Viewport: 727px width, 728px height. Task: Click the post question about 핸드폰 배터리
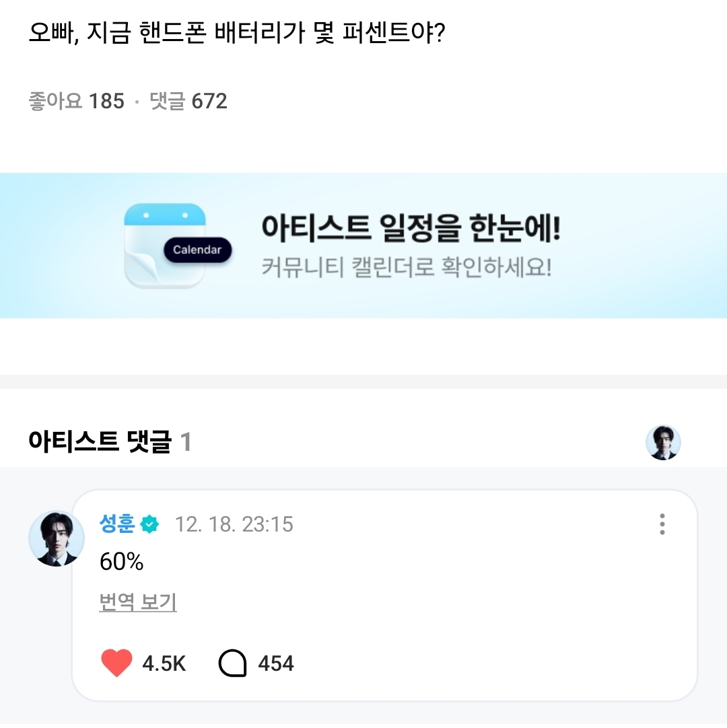click(x=237, y=33)
